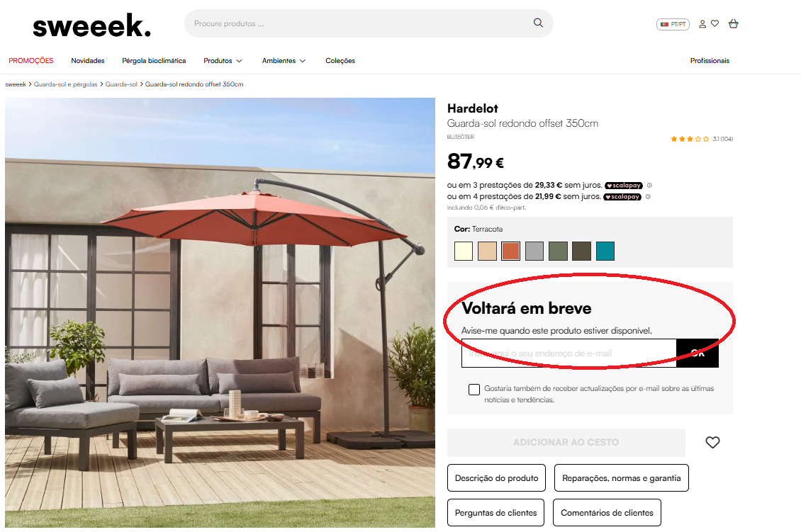This screenshot has width=801, height=532.
Task: Add product to favorites heart
Action: click(712, 442)
